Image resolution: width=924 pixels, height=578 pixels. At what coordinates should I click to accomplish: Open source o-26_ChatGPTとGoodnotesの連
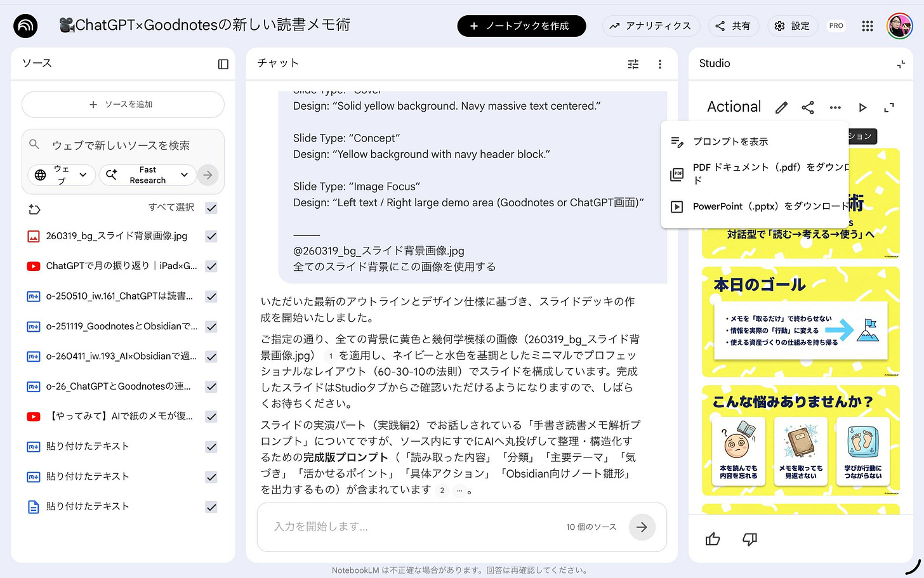tap(118, 386)
